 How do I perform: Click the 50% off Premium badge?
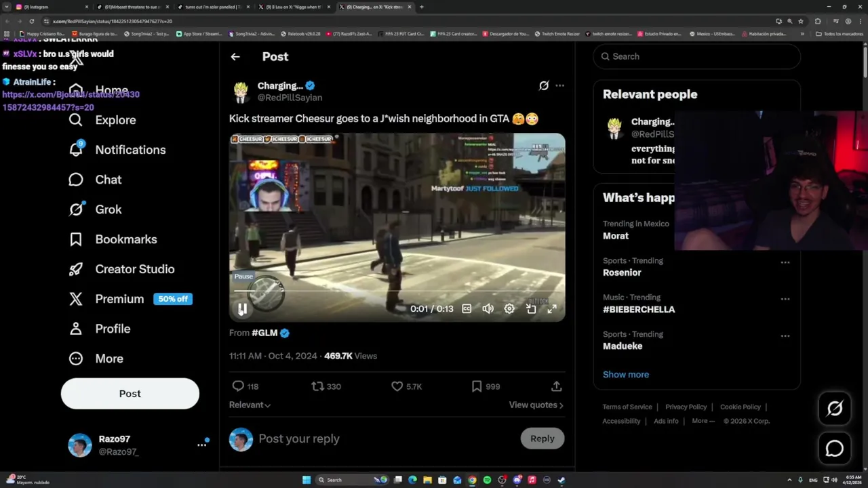[173, 299]
